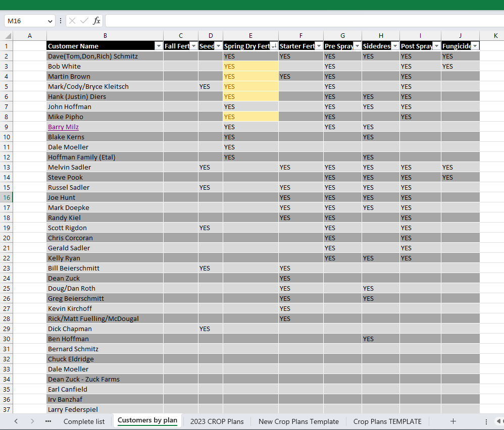The height and width of the screenshot is (430, 504).
Task: Select the Dave(Tom,Don,Rich) Schmitz cell
Action: click(105, 56)
